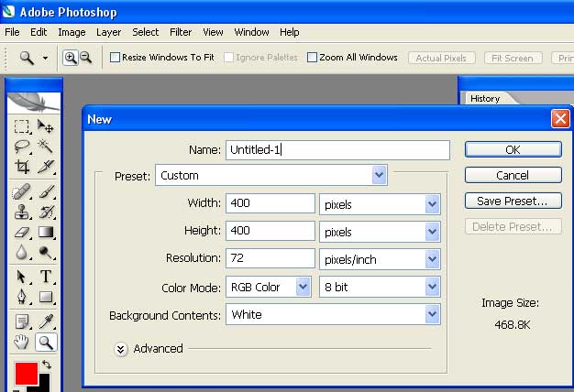
Task: Click the Name field containing Untitled-1
Action: [x=337, y=150]
